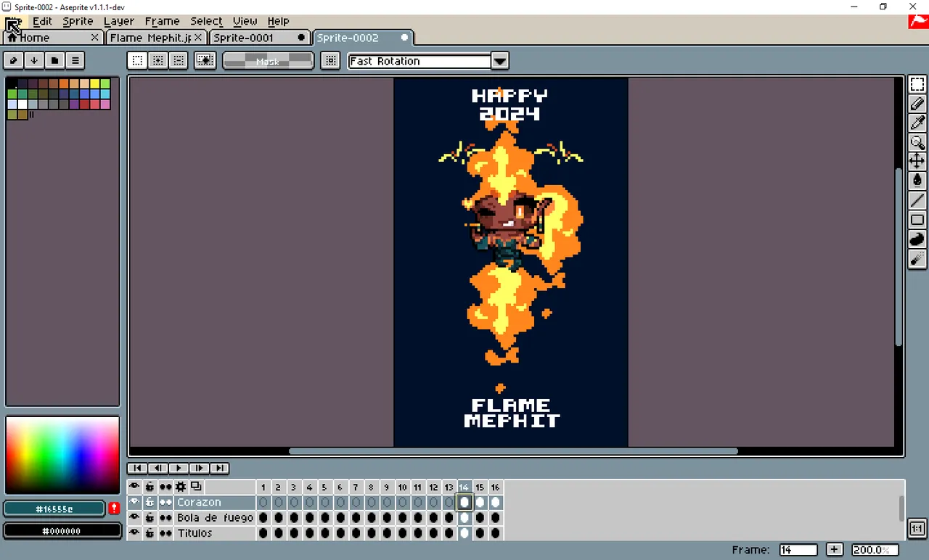
Task: Open the Help menu
Action: (x=278, y=21)
